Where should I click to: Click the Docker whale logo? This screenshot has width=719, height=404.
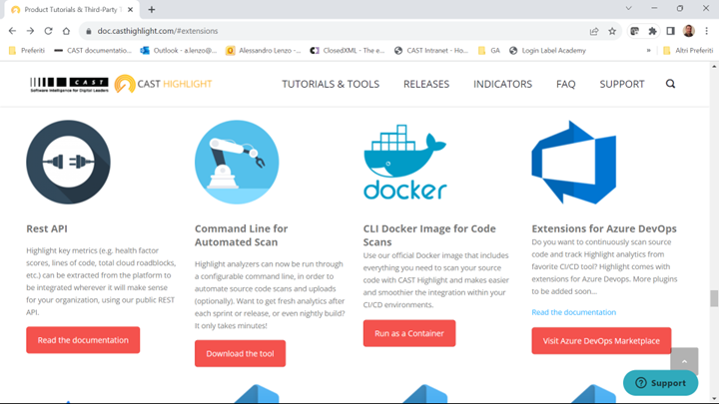point(405,162)
